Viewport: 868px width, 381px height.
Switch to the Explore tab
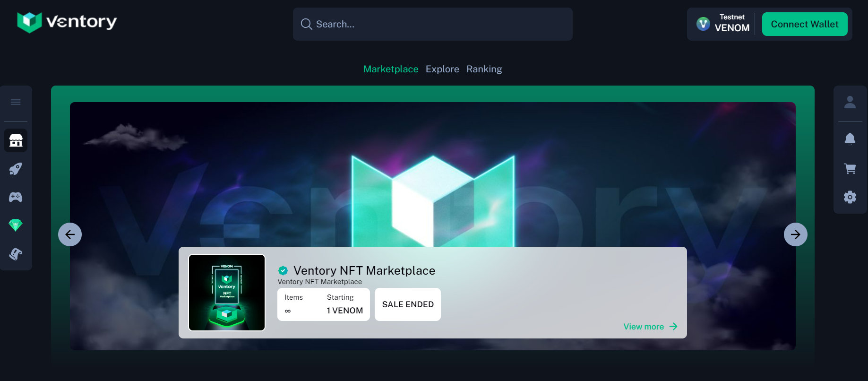(x=442, y=69)
